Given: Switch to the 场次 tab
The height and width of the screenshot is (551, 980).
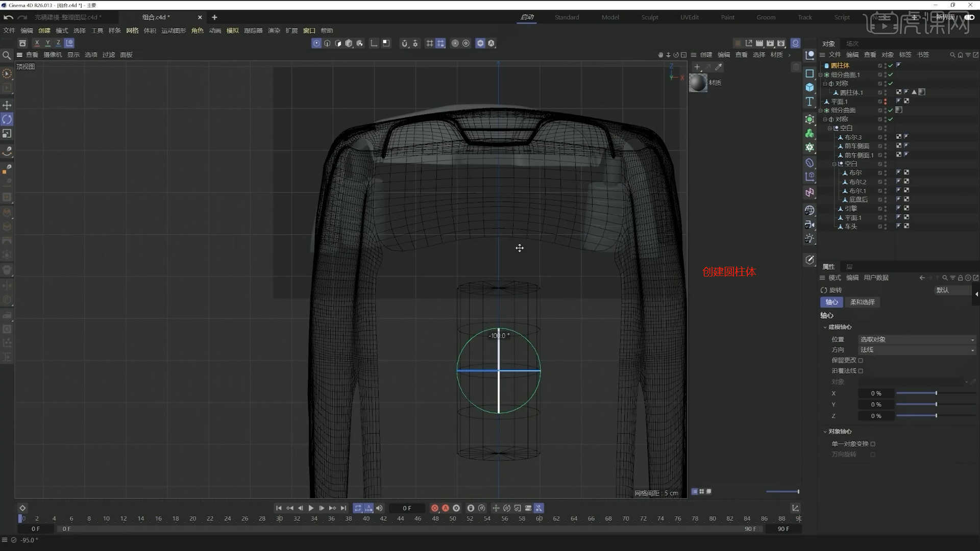Looking at the screenshot, I should pyautogui.click(x=852, y=43).
